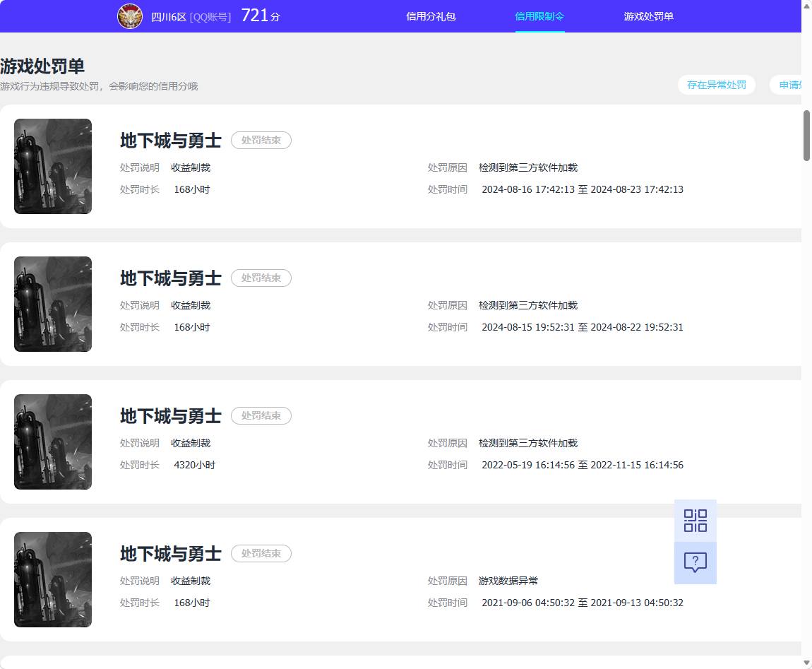Click 检测到第三方软件加载 in 2022-05-19 card
The width and height of the screenshot is (812, 669).
pyautogui.click(x=528, y=444)
